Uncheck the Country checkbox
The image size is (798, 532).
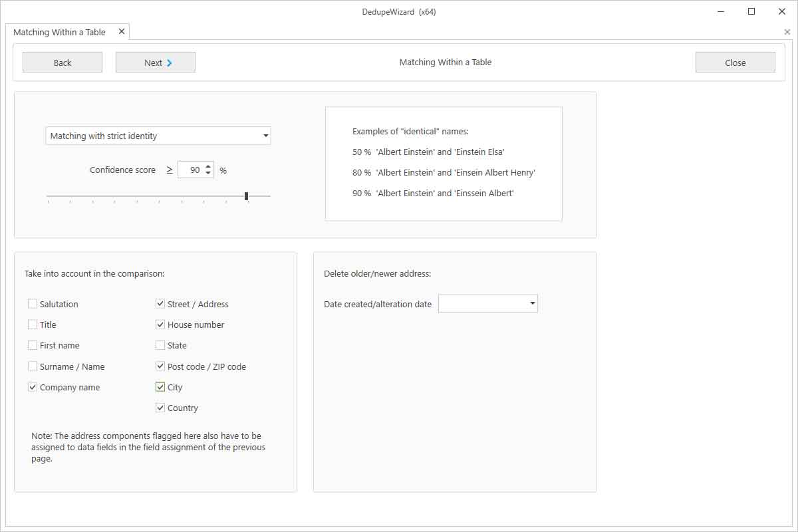(160, 408)
